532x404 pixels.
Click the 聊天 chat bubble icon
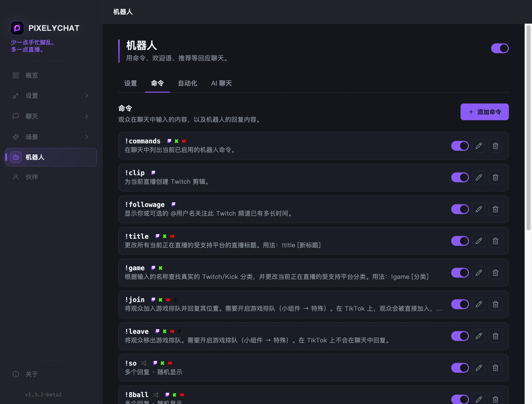(16, 116)
